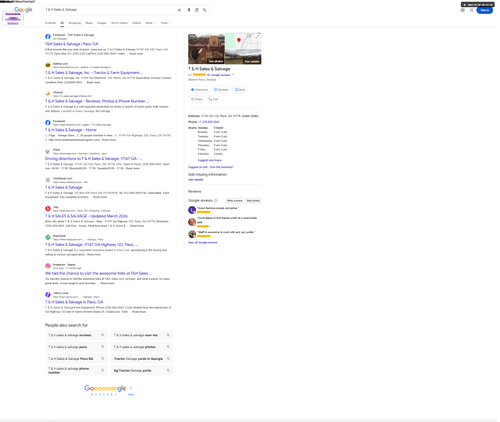The width and height of the screenshot is (500, 422).
Task: Click the Suggest an edit link
Action: 198,167
